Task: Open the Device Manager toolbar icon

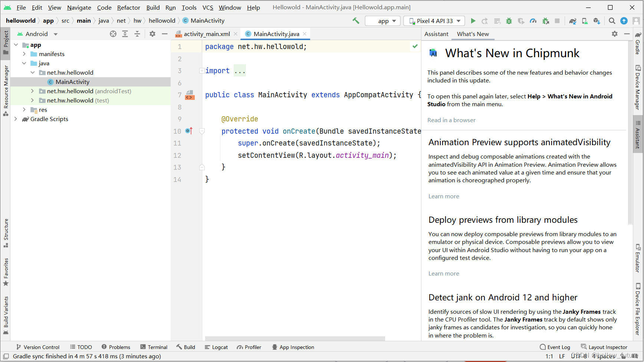Action: pyautogui.click(x=585, y=21)
